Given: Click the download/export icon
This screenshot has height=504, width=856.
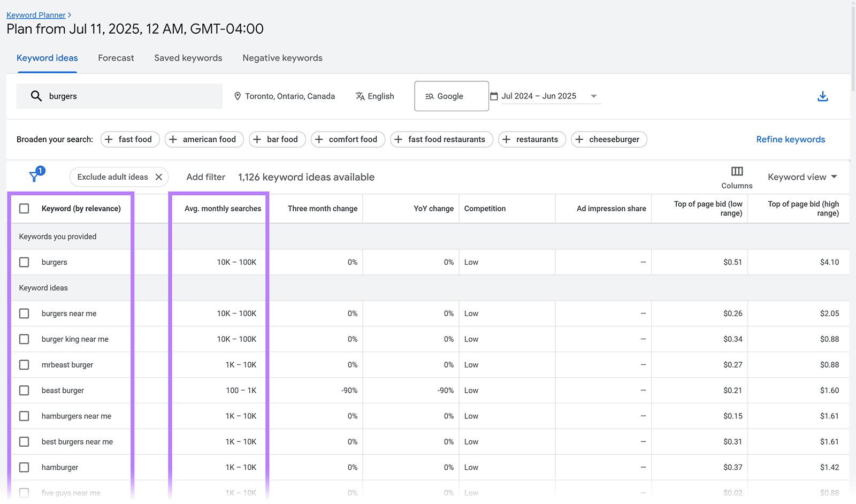Looking at the screenshot, I should 822,96.
